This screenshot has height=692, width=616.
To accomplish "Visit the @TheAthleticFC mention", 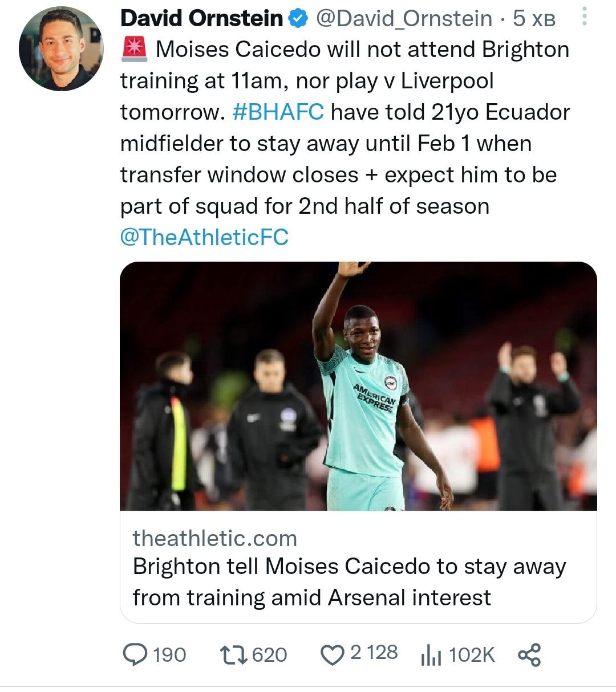I will [204, 237].
